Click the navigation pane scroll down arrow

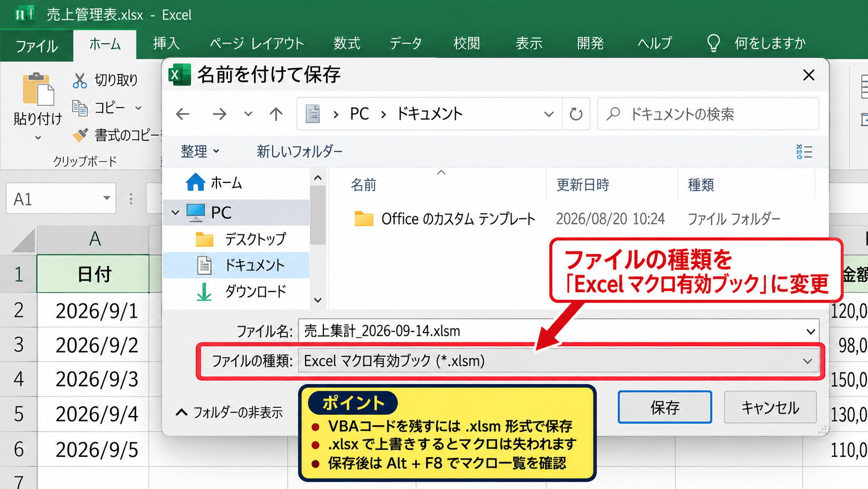click(x=318, y=300)
